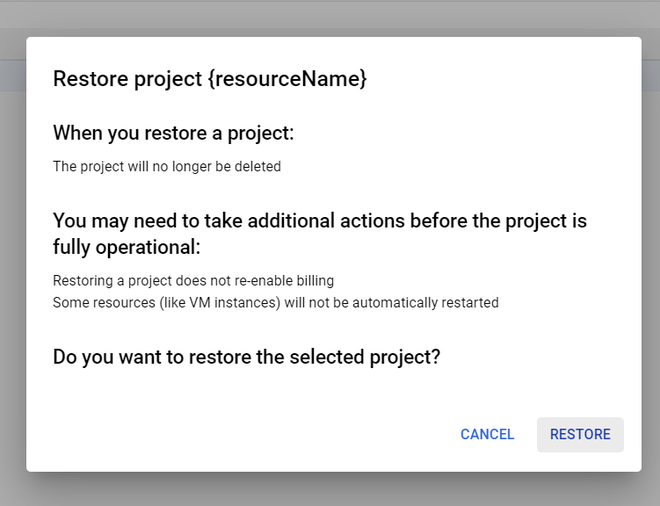Click the word 'Restoring' in the billing line
This screenshot has width=660, height=506.
82,280
